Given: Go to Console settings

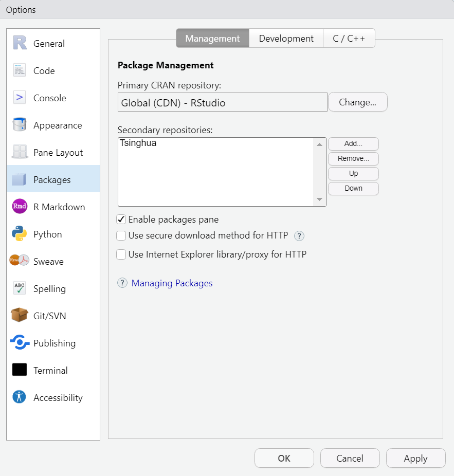Looking at the screenshot, I should 53,98.
